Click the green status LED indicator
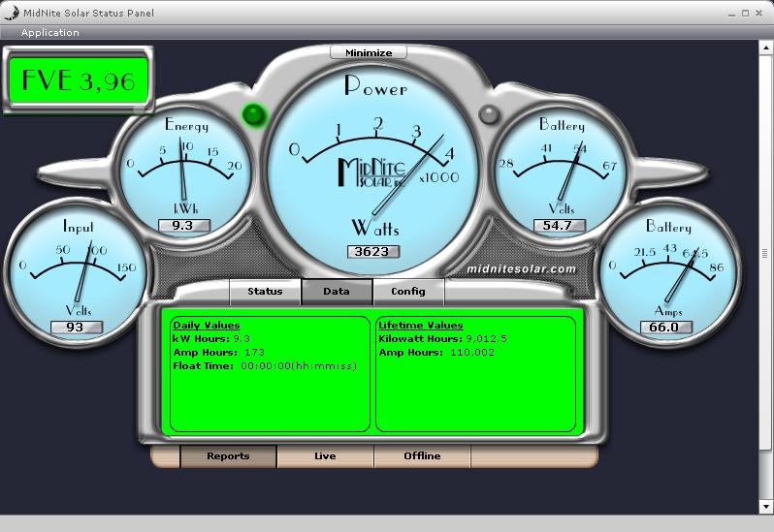 254,115
